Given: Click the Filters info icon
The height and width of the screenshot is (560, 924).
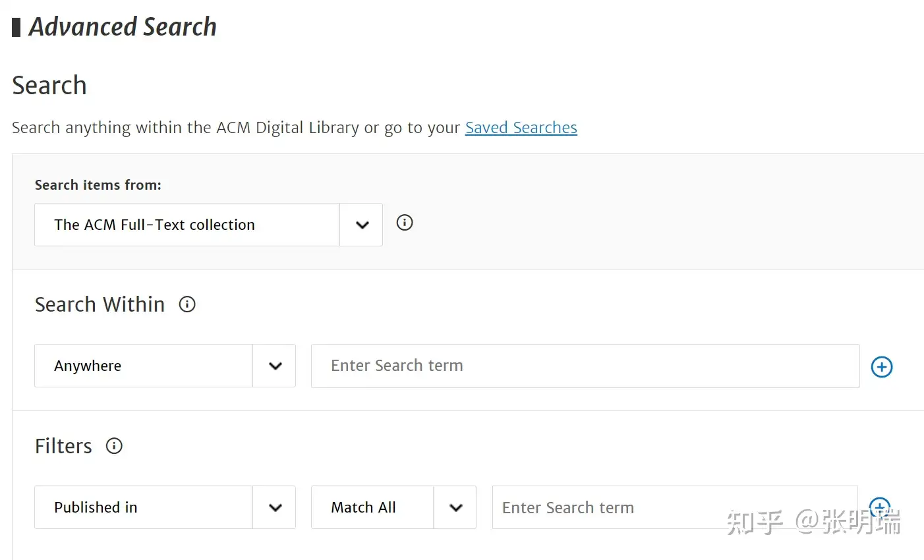Looking at the screenshot, I should click(x=114, y=446).
